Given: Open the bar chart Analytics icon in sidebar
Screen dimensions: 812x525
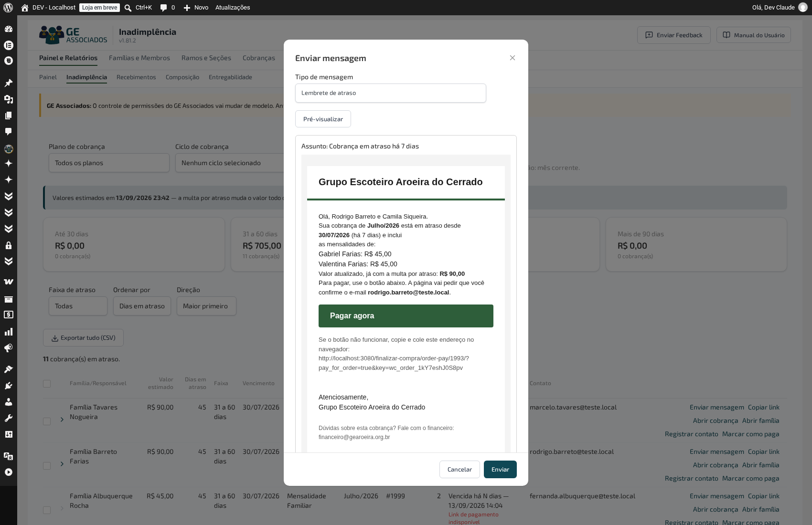Looking at the screenshot, I should pos(9,332).
